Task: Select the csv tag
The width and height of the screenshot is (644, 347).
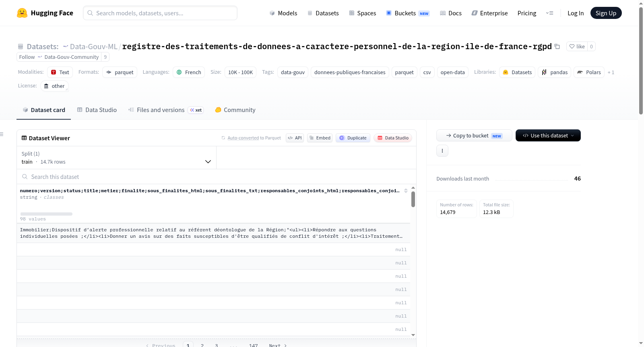Action: coord(427,72)
